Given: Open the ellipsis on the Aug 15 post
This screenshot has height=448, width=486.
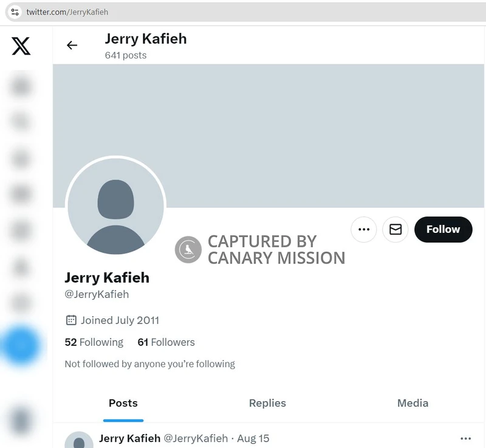Looking at the screenshot, I should click(x=466, y=438).
